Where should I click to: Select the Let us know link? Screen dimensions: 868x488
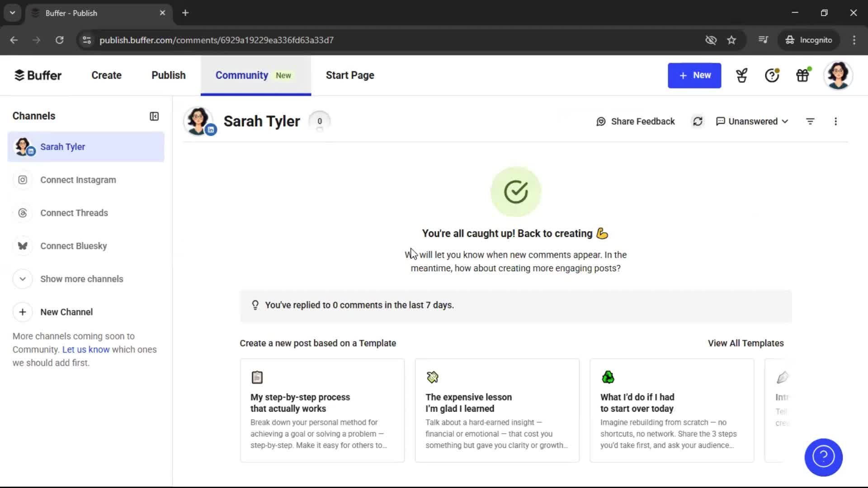[86, 349]
